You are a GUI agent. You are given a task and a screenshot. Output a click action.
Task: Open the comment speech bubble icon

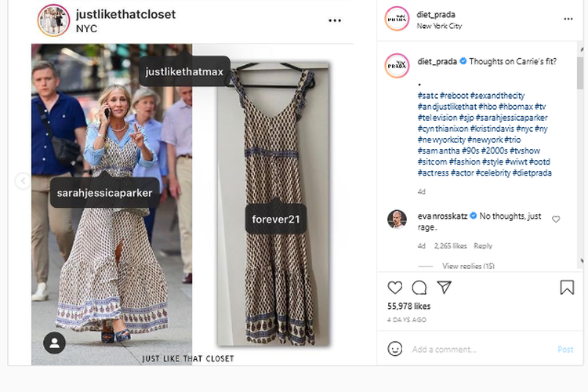[x=419, y=288]
